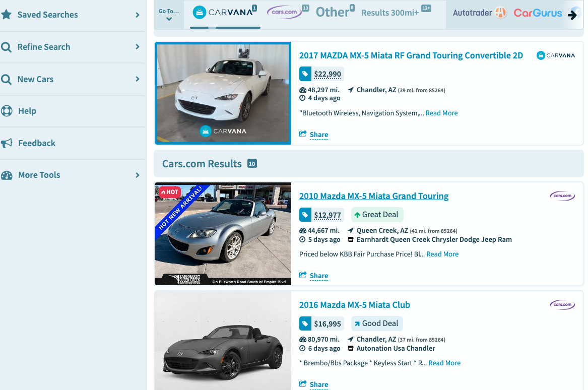Switch to the Carvana results tab

click(x=225, y=13)
